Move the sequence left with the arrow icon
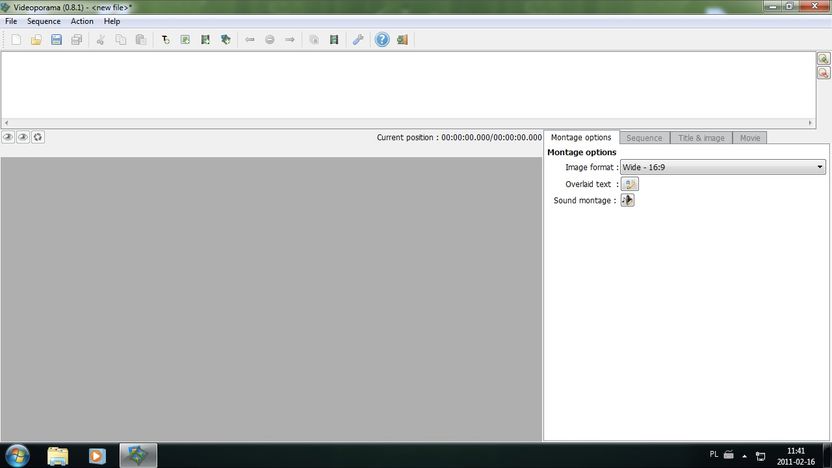 point(249,40)
